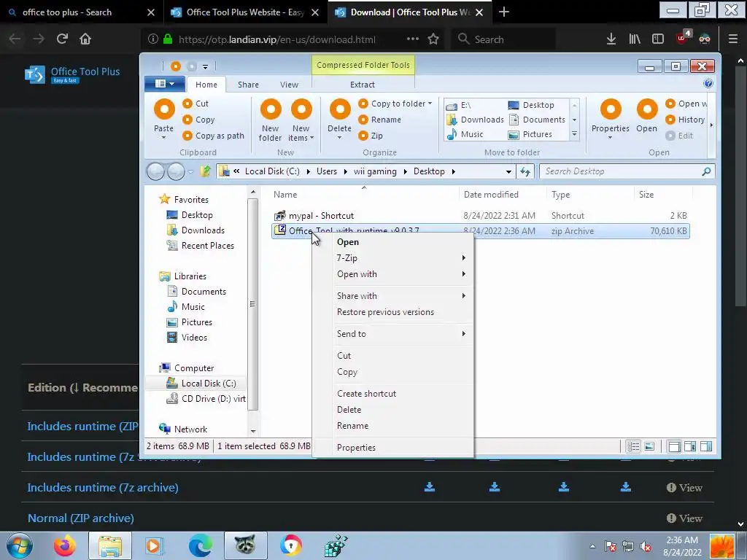
Task: Click the Firefox Home button
Action: click(x=85, y=39)
